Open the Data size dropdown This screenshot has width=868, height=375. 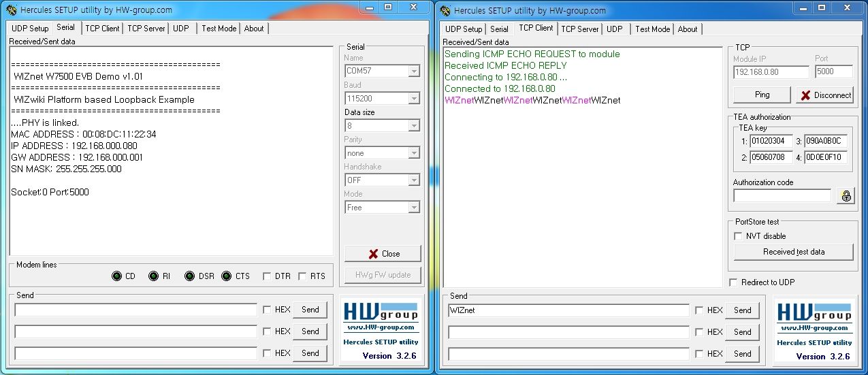413,125
